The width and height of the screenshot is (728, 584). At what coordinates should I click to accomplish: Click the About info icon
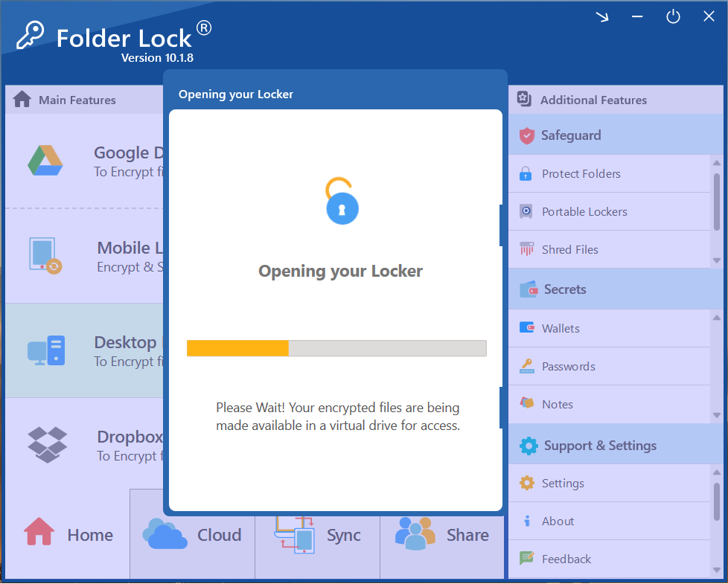526,521
